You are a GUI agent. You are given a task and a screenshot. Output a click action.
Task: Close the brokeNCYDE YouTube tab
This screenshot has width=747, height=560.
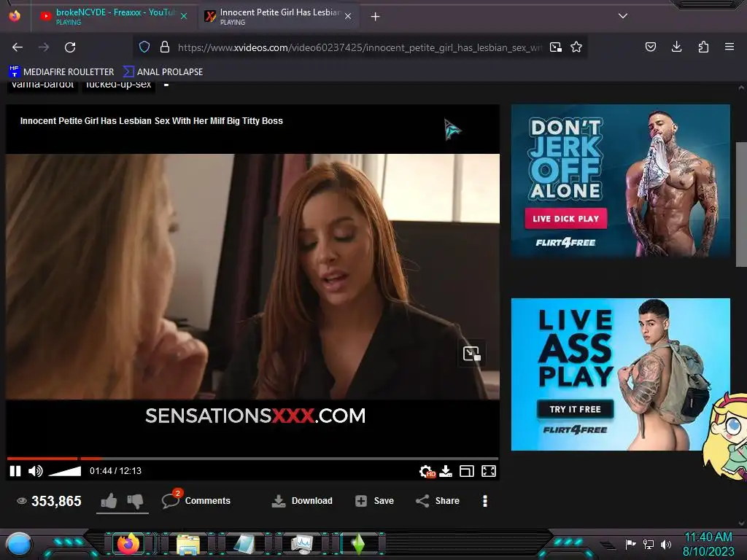point(184,16)
